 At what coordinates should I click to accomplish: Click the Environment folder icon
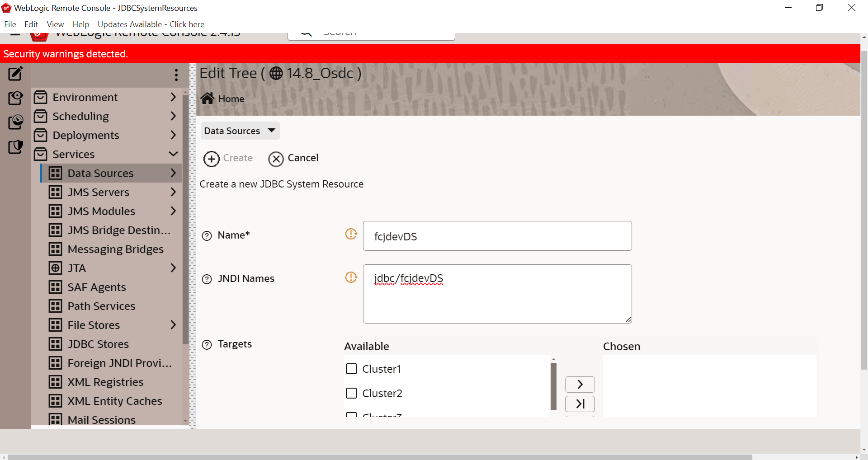pos(40,97)
